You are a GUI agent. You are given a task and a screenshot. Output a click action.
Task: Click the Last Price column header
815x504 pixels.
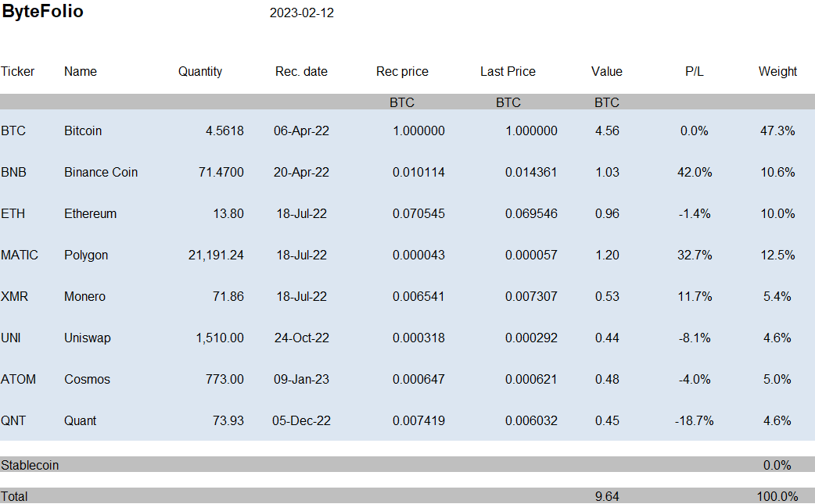point(508,71)
